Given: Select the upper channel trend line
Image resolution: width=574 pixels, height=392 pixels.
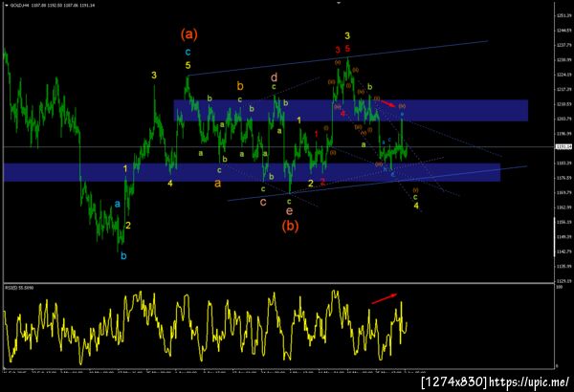Looking at the screenshot, I should pyautogui.click(x=338, y=58).
